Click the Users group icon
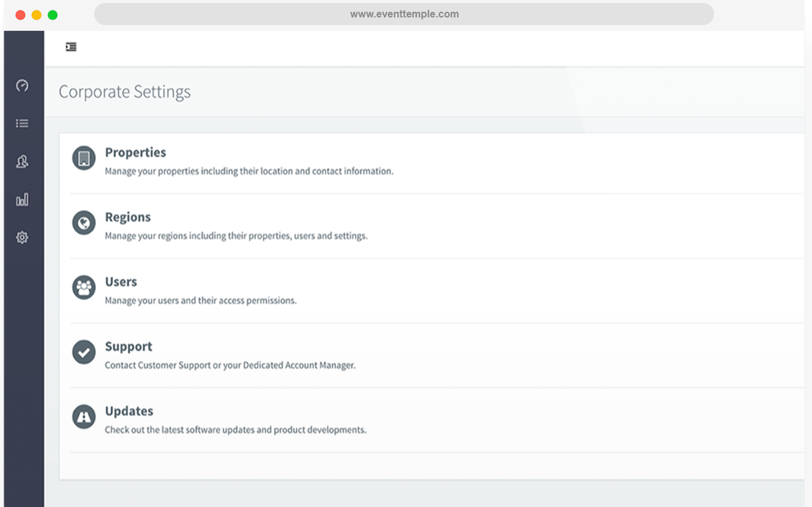The image size is (812, 507). (x=84, y=287)
